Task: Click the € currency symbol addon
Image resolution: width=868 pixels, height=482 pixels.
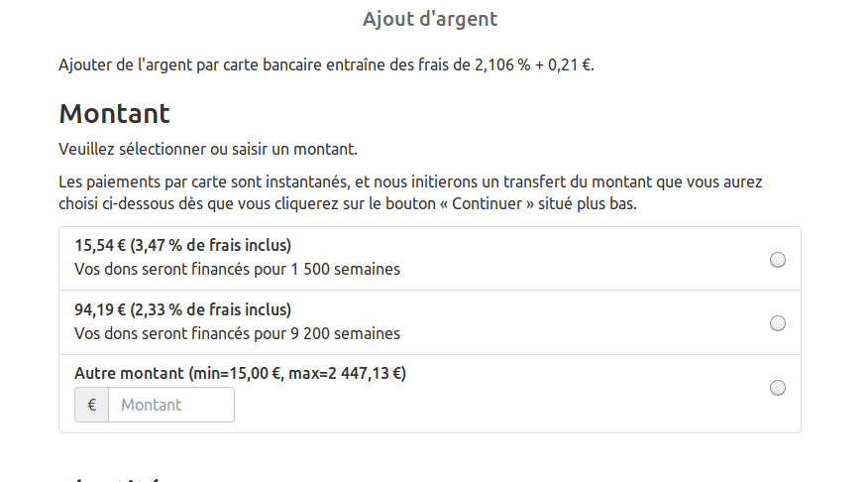Action: [x=92, y=405]
